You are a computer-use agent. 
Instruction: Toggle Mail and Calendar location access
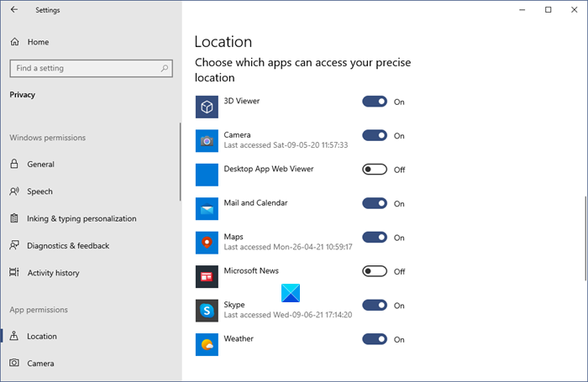coord(375,203)
